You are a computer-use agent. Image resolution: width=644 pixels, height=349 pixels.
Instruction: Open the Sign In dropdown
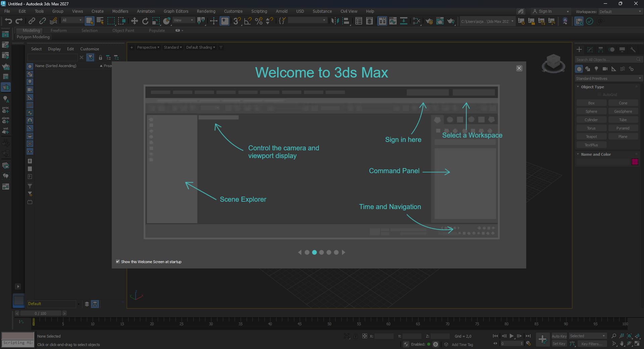(x=551, y=11)
